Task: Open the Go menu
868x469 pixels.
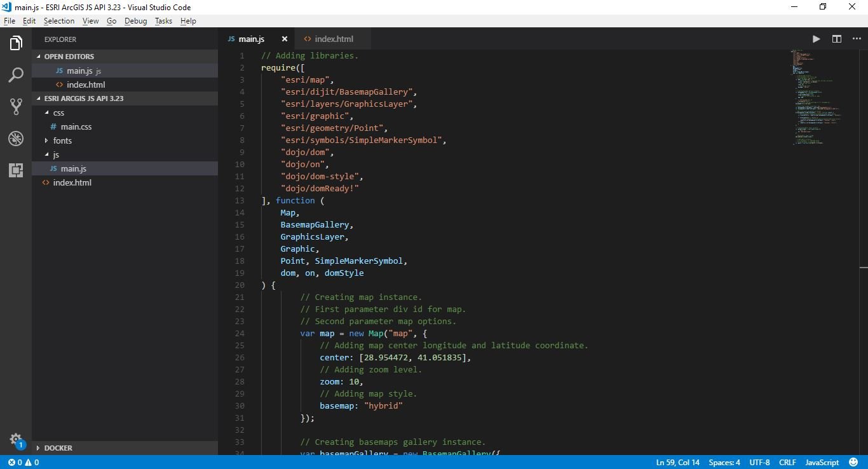Action: pyautogui.click(x=111, y=21)
